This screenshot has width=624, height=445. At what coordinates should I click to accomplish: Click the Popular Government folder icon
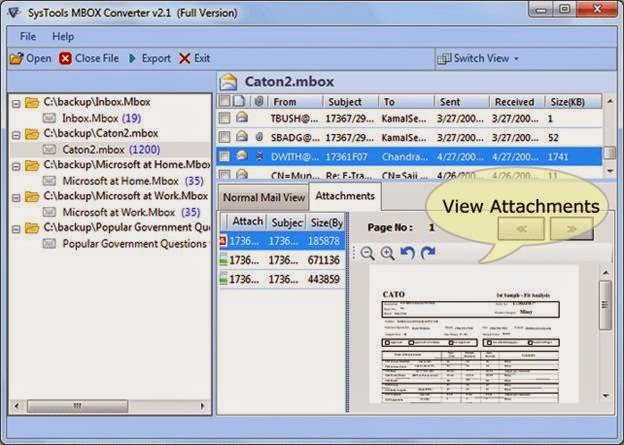[x=32, y=228]
